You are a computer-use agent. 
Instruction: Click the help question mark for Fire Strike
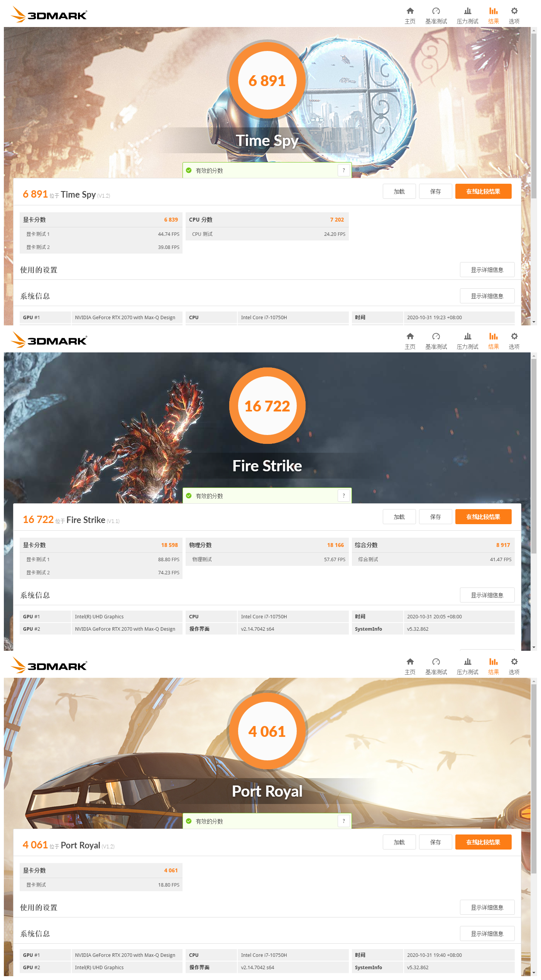(344, 496)
